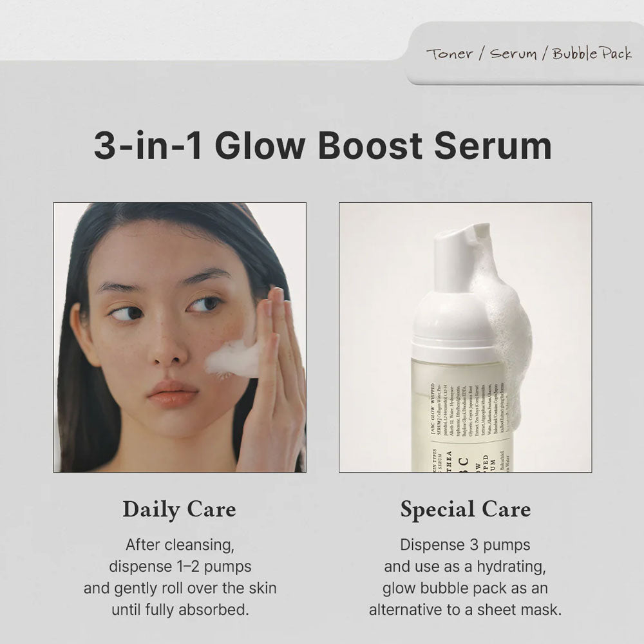Click the 'Dispense 3 pumps' text

[x=466, y=545]
